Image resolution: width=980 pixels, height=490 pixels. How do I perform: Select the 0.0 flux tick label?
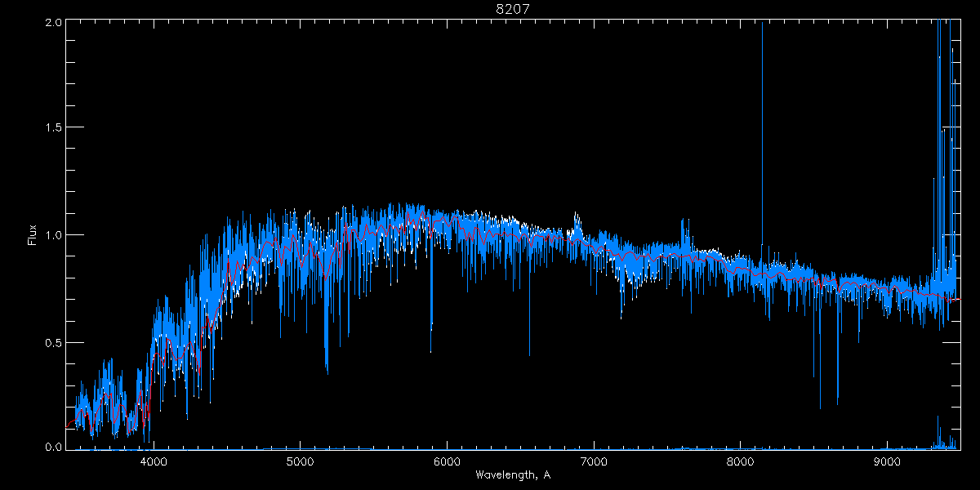53,447
